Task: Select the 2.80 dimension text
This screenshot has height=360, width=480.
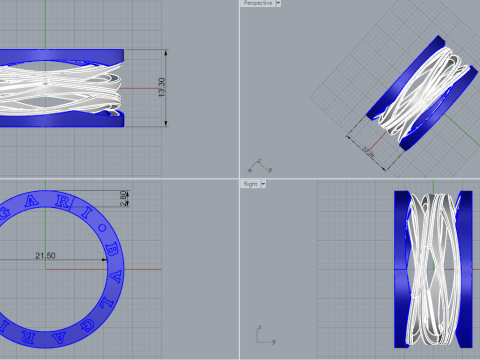Action: (x=123, y=199)
